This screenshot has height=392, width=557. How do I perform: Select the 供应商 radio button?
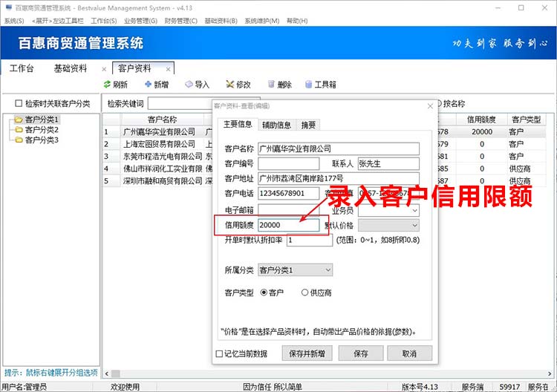(x=304, y=293)
